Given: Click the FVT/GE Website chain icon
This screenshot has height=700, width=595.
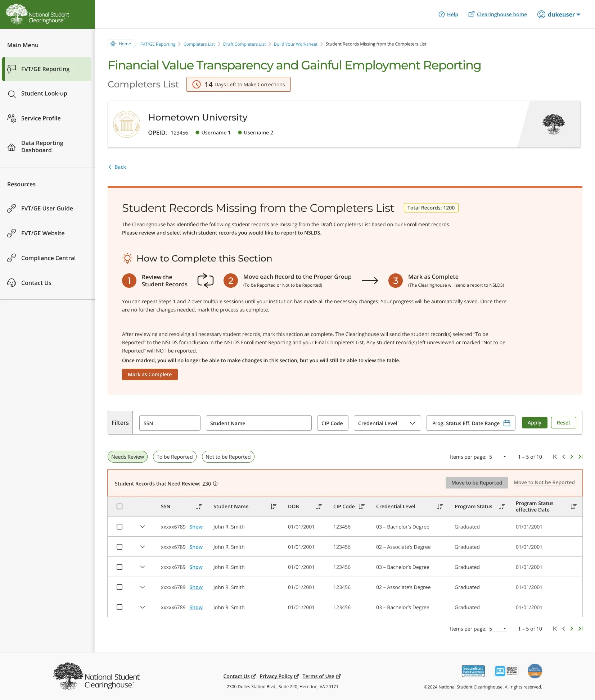Looking at the screenshot, I should [12, 233].
